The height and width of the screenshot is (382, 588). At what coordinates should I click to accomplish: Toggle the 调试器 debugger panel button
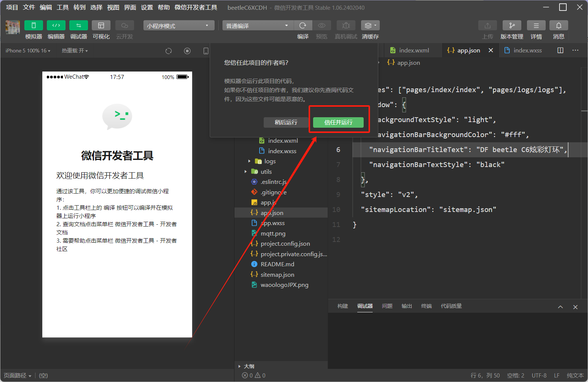pos(79,25)
